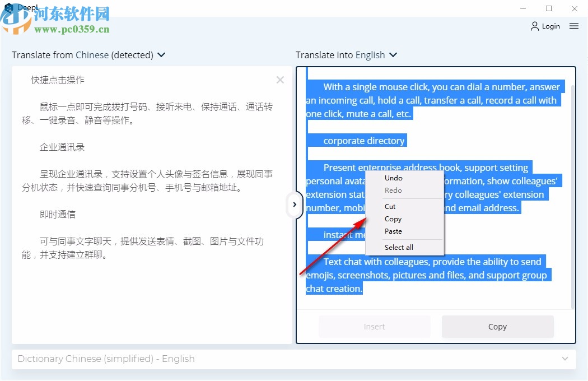Choose Paste from the context menu
Image resolution: width=588 pixels, height=381 pixels.
coord(394,231)
